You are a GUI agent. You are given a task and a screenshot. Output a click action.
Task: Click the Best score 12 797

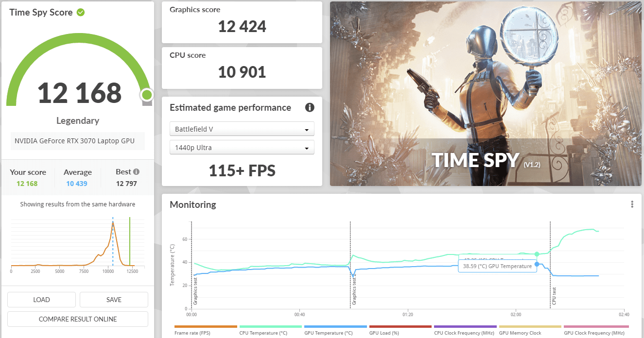(x=126, y=184)
